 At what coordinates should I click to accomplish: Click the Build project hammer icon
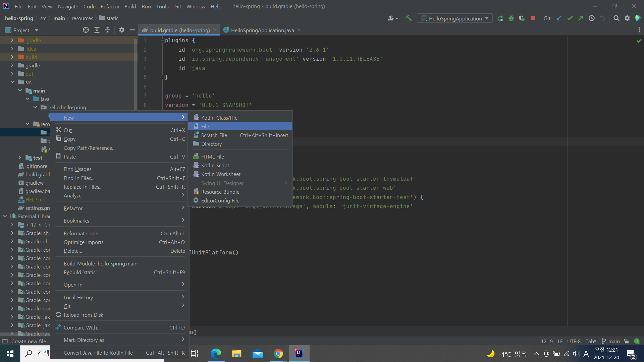coord(409,18)
